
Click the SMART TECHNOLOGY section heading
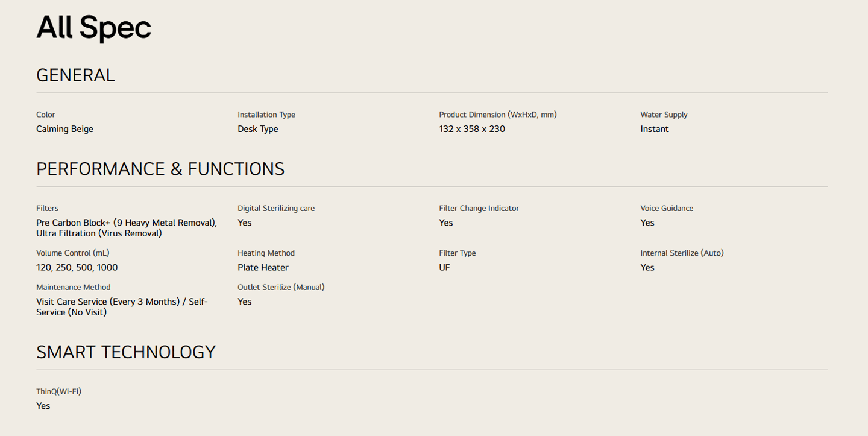pyautogui.click(x=126, y=352)
